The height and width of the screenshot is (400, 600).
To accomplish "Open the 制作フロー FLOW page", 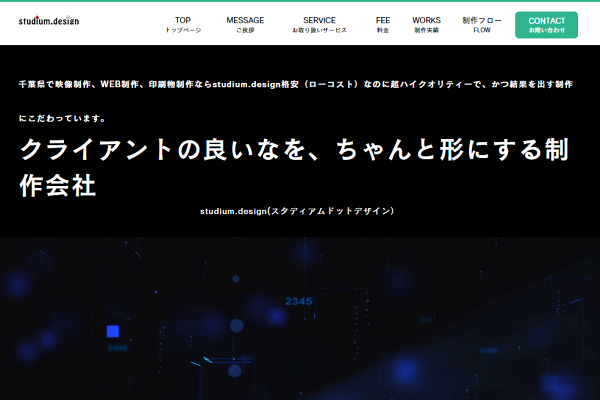I will 482,24.
